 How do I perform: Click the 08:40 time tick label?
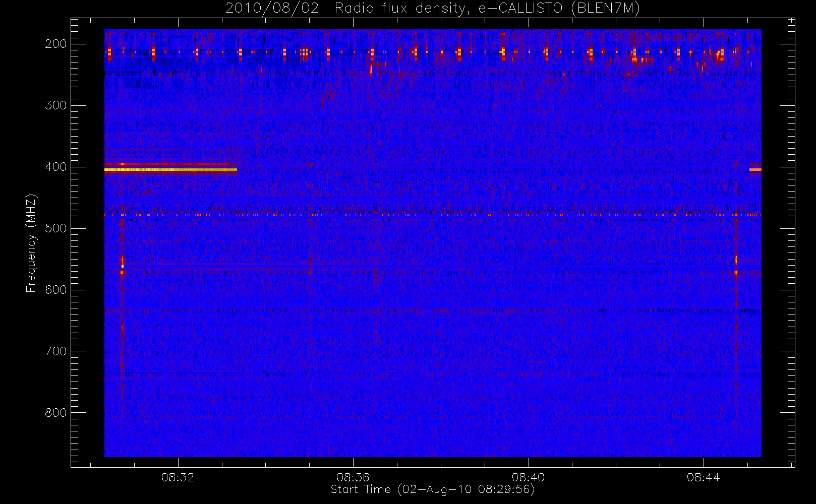point(528,477)
